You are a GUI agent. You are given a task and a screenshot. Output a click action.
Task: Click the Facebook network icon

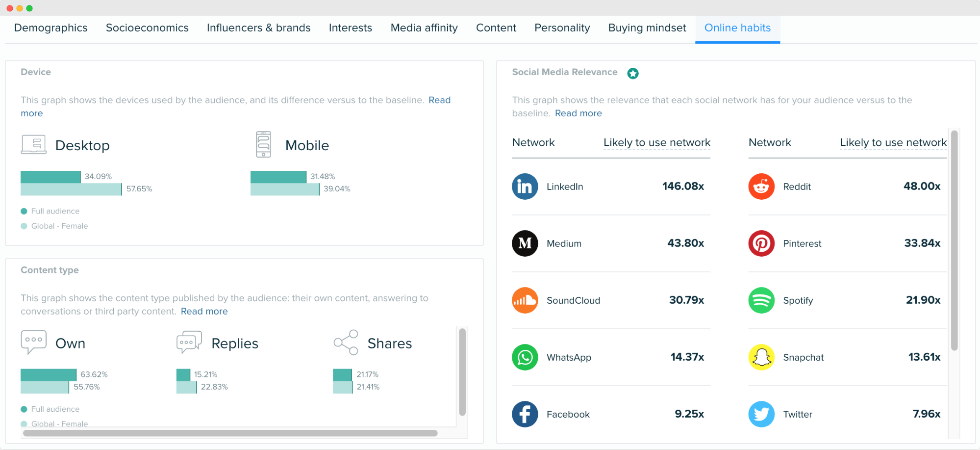pos(525,414)
